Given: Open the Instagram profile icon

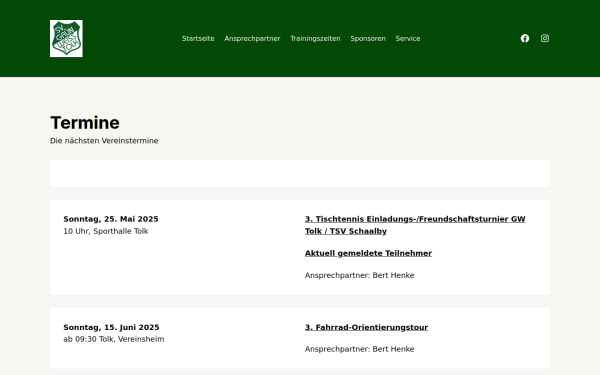Looking at the screenshot, I should [545, 38].
